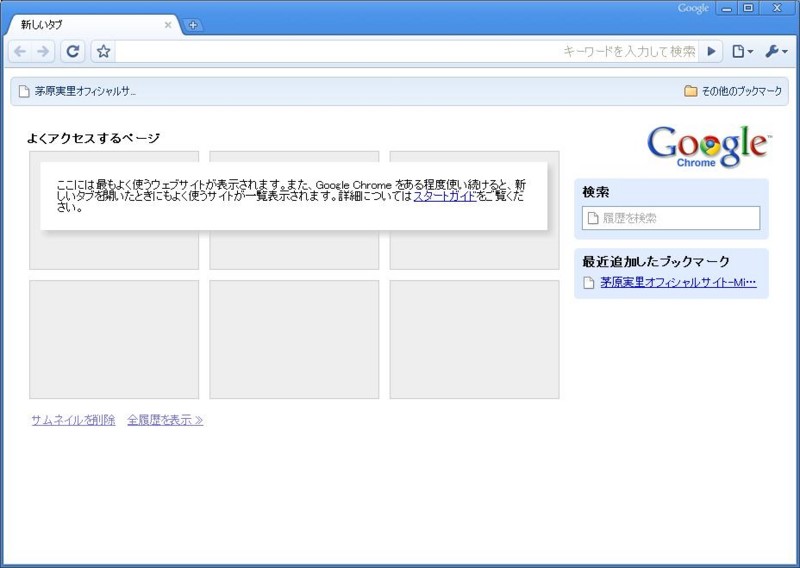Click the 全履歴を表示 link

click(165, 420)
